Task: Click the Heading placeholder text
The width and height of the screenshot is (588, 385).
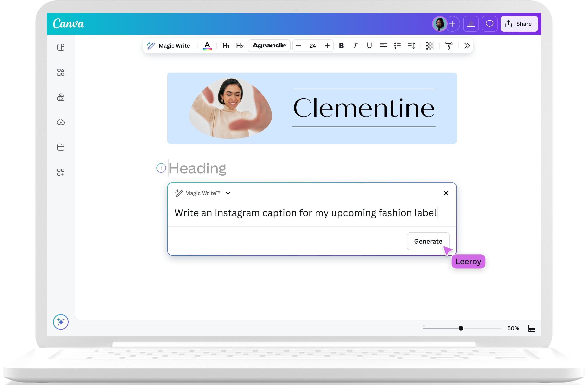Action: point(197,168)
